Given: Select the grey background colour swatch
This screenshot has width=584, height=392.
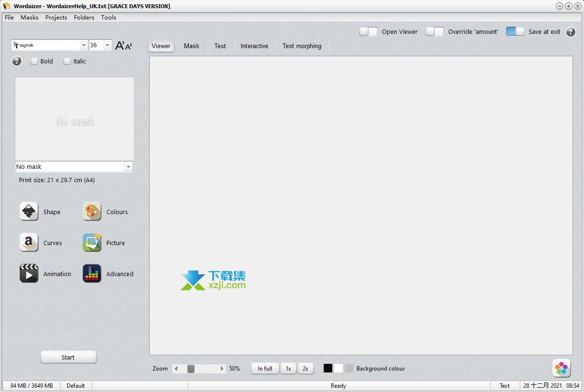Looking at the screenshot, I should tap(349, 368).
